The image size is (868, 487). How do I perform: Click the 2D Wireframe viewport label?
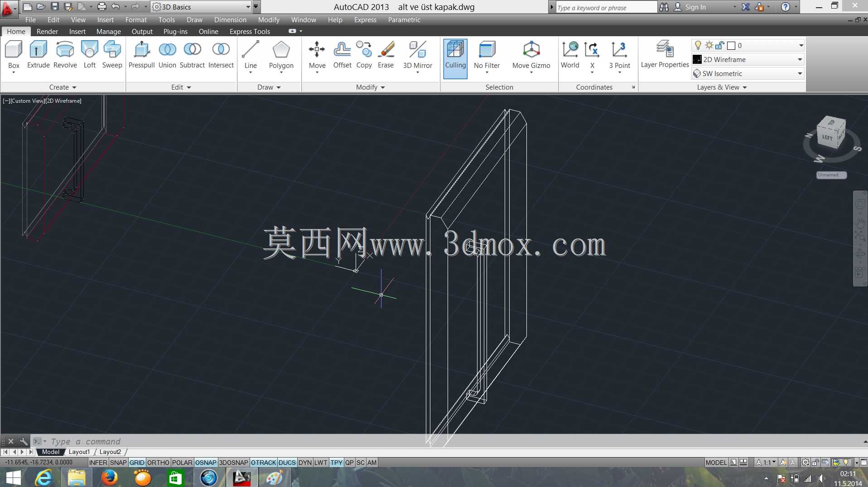tap(63, 101)
